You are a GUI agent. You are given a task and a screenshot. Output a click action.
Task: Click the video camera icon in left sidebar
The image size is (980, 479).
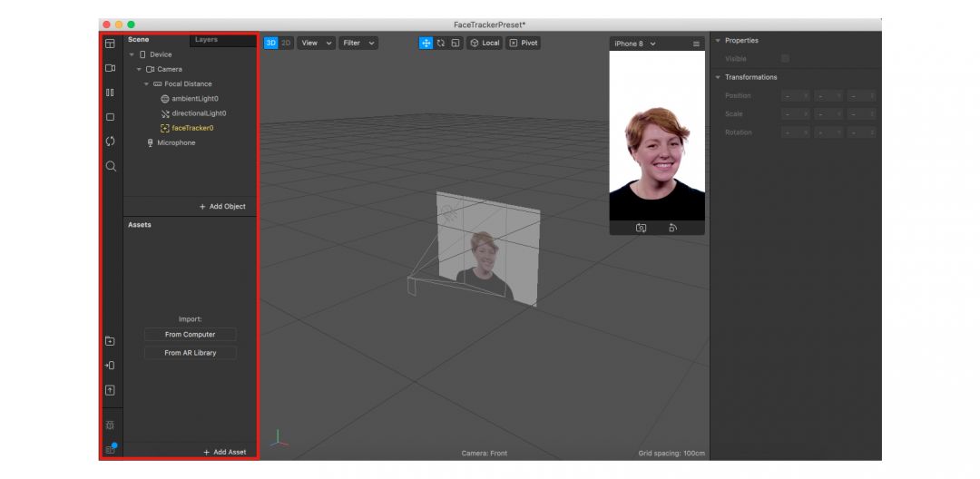110,68
